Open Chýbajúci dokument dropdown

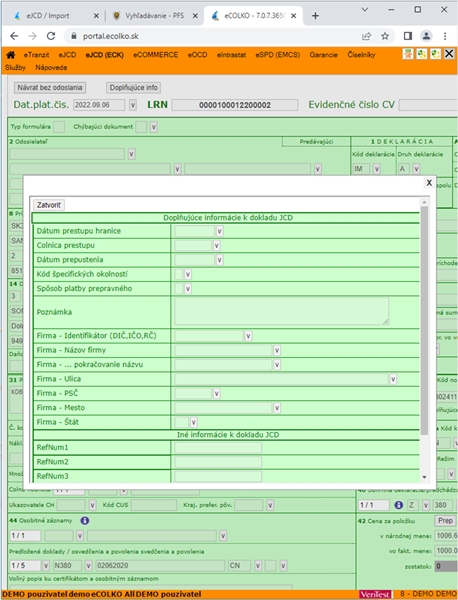tap(153, 127)
